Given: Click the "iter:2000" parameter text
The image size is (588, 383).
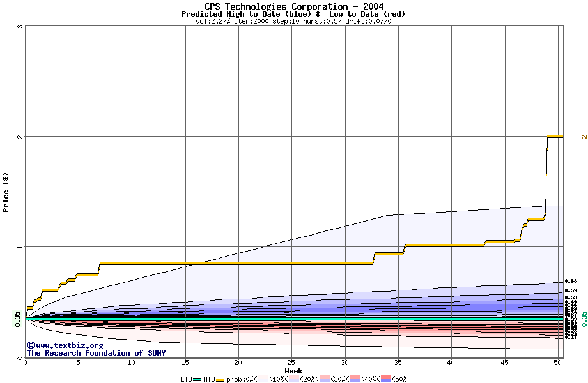Looking at the screenshot, I should (x=252, y=21).
